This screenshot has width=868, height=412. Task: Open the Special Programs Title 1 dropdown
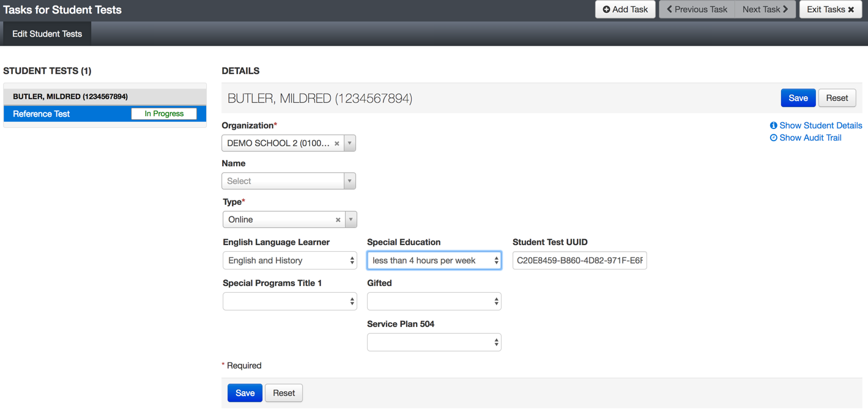(x=289, y=301)
